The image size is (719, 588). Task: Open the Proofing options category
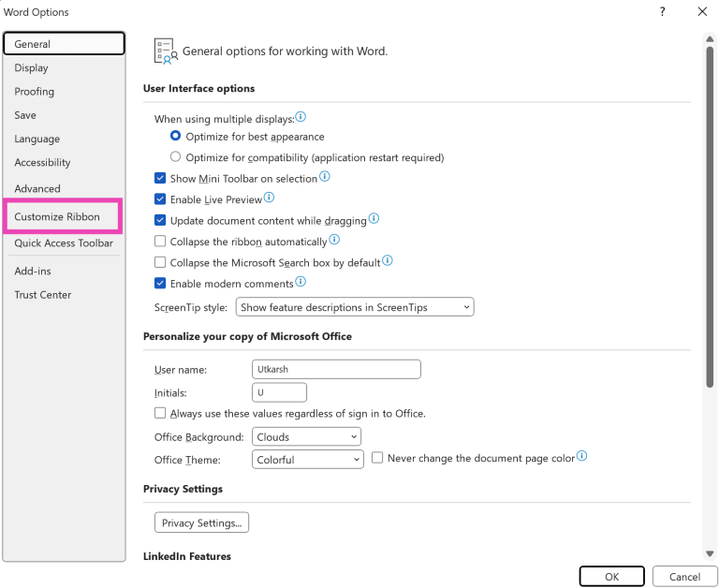coord(35,92)
